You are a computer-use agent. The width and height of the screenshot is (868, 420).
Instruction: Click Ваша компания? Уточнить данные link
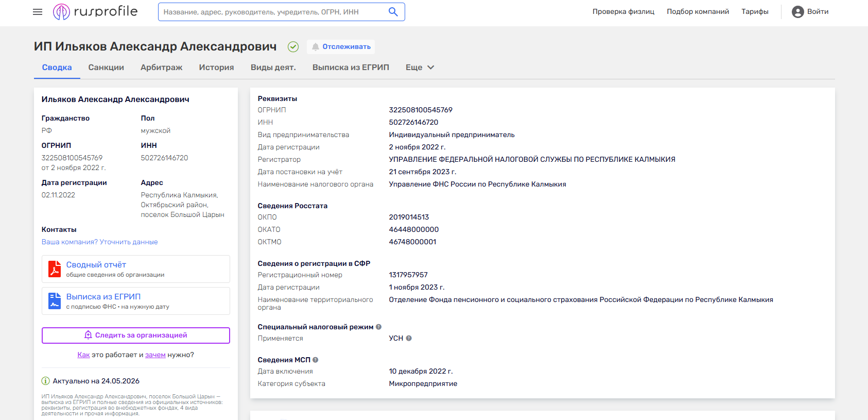(x=100, y=242)
